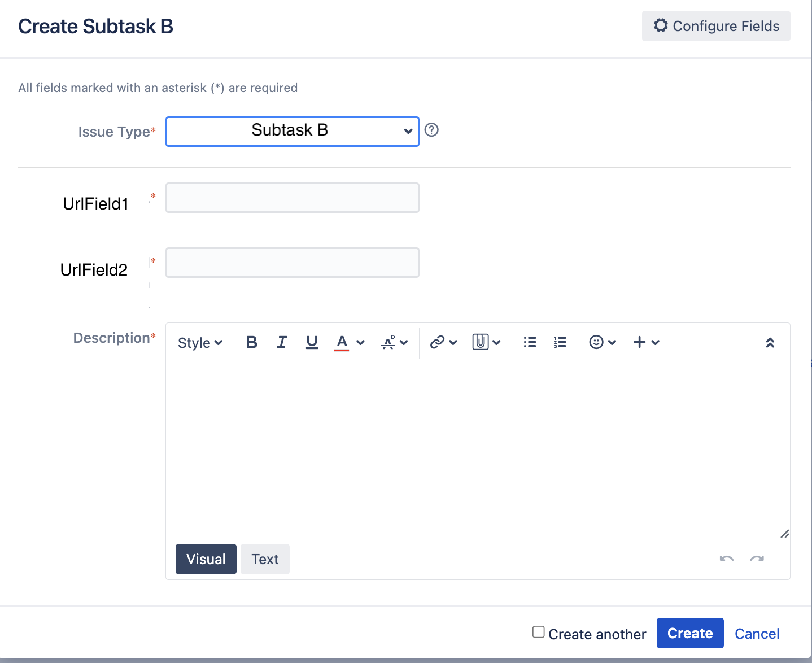Click the undo arrow in editor
The height and width of the screenshot is (663, 812).
point(727,559)
